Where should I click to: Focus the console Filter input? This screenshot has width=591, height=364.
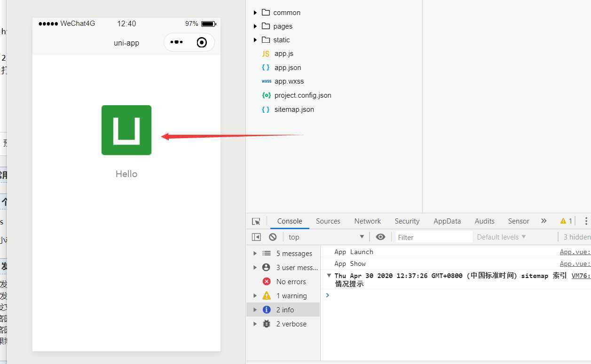(433, 237)
